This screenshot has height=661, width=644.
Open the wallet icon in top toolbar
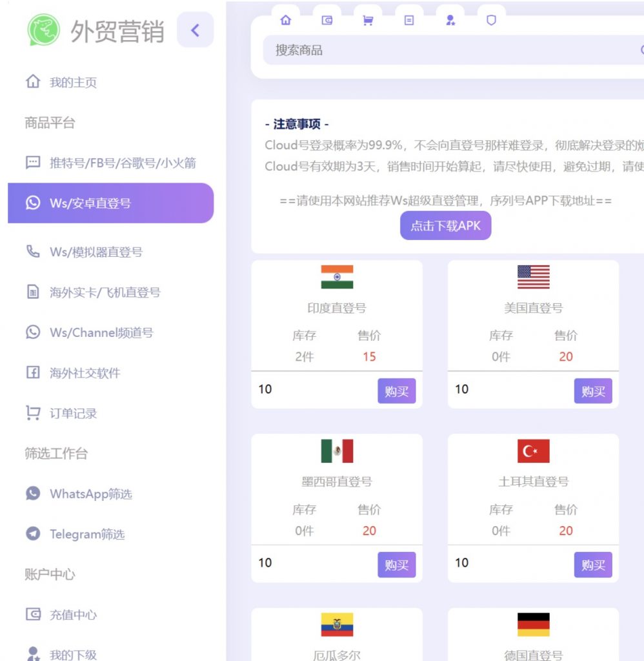(x=327, y=20)
